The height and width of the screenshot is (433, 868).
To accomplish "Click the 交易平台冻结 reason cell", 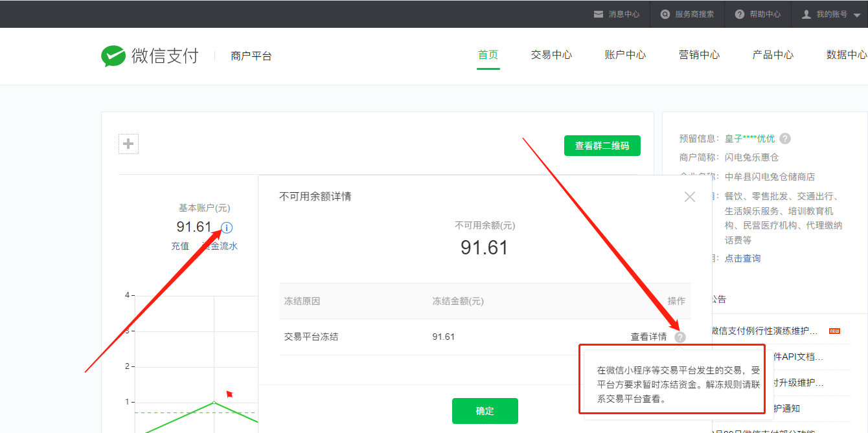I will pos(311,337).
